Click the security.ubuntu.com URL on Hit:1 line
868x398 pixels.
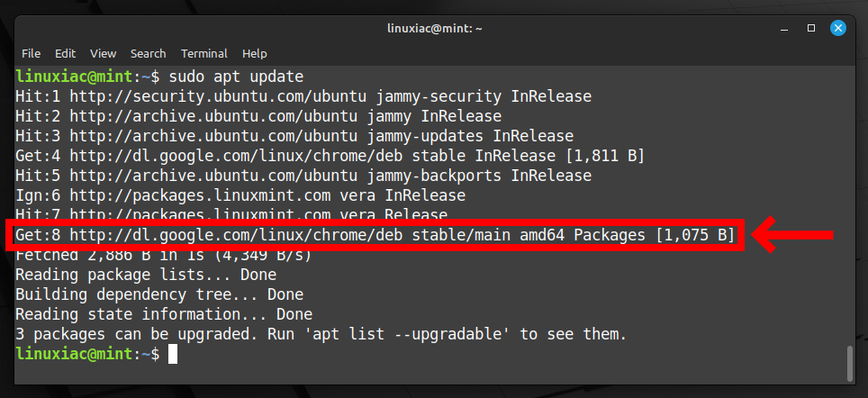(218, 97)
